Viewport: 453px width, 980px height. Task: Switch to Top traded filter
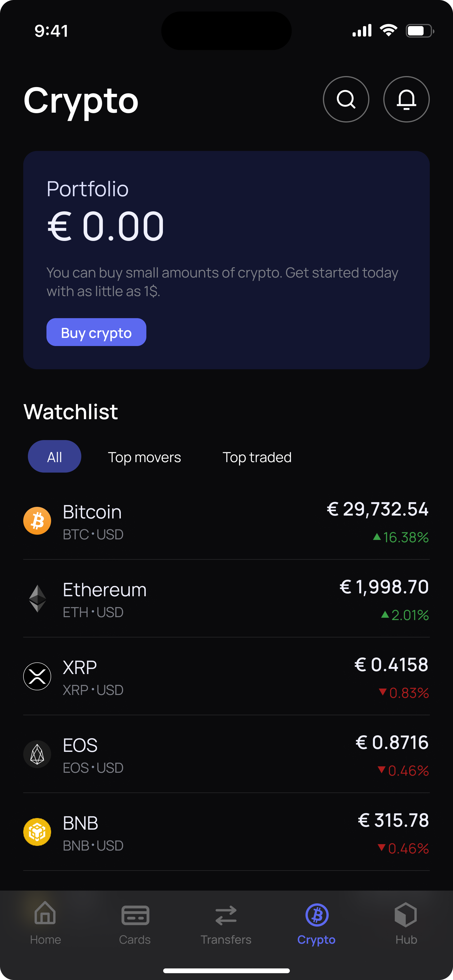coord(257,457)
